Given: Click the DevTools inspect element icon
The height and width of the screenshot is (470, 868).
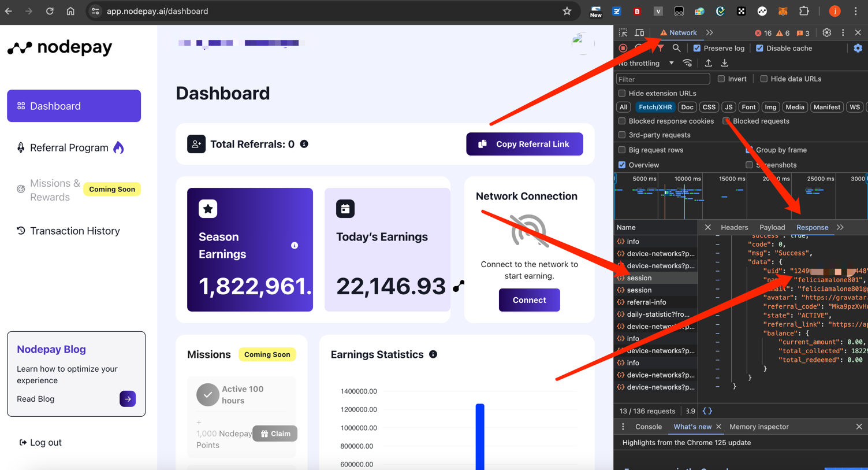Looking at the screenshot, I should 623,33.
